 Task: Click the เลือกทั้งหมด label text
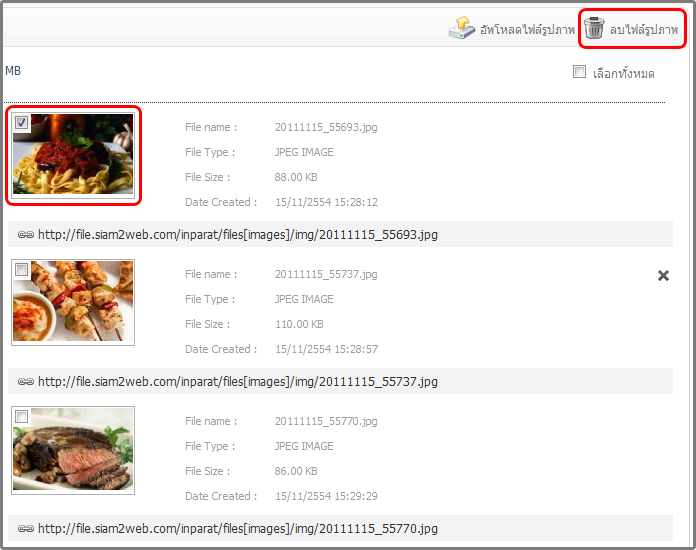pyautogui.click(x=624, y=73)
